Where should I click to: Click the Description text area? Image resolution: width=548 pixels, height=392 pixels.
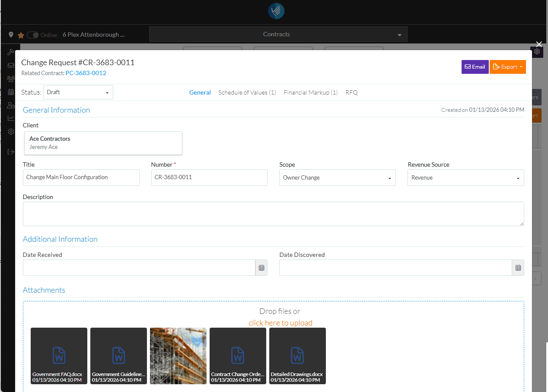273,214
